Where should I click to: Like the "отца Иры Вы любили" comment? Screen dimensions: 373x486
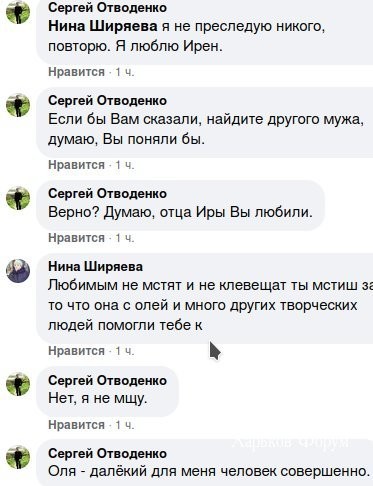tap(77, 238)
